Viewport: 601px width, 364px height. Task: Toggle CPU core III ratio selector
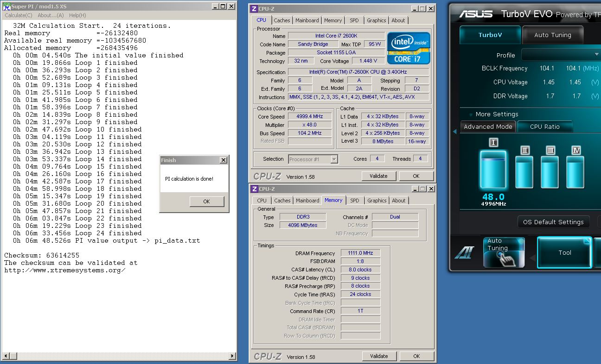[x=550, y=150]
